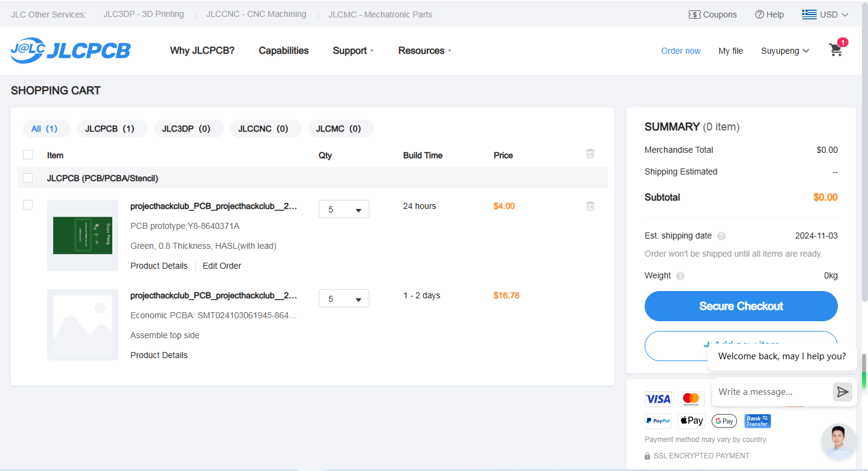Click the Welcome back chat bubble
Image resolution: width=868 pixels, height=471 pixels.
782,356
